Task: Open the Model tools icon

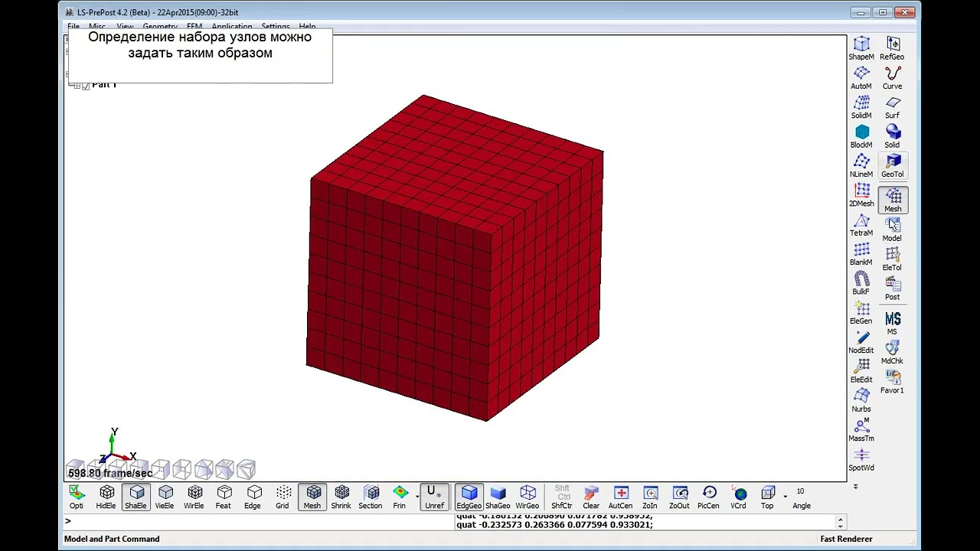Action: 892,230
